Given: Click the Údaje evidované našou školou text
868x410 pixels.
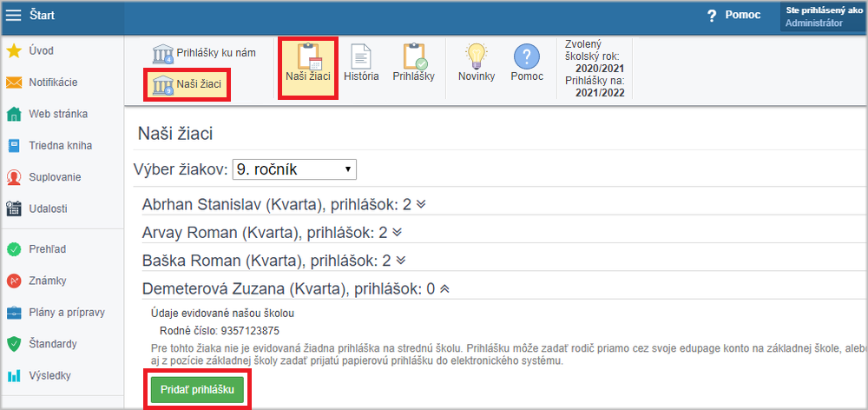Looking at the screenshot, I should tap(222, 314).
